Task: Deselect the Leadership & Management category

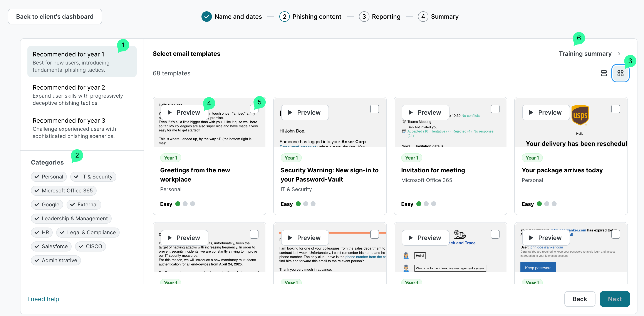Action: click(71, 218)
